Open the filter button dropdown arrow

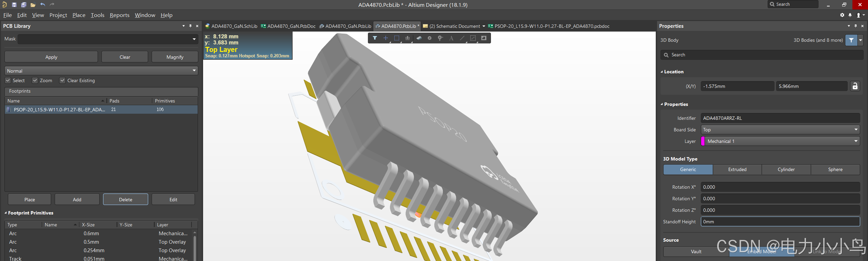[x=861, y=40]
